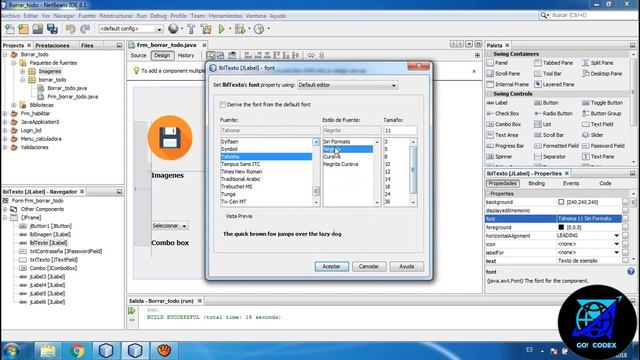Expand the Bibliotecas tree node
Viewport: 640px width, 360px height.
pyautogui.click(x=14, y=105)
